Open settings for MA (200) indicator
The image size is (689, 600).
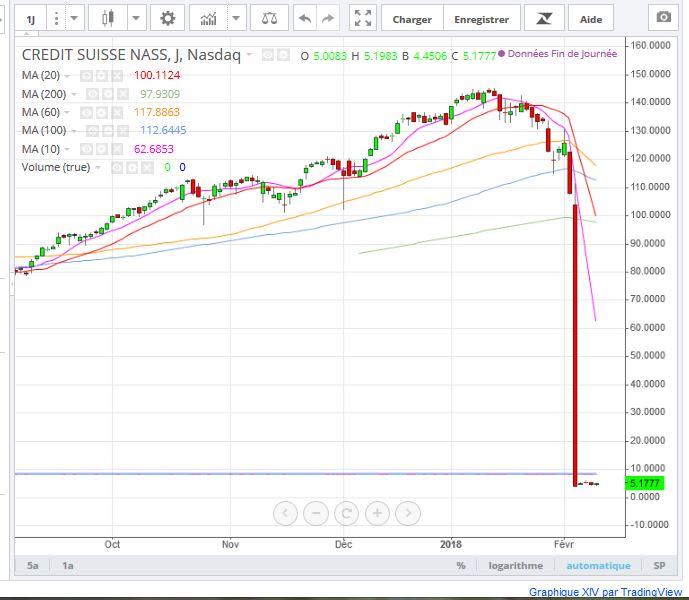pyautogui.click(x=108, y=94)
